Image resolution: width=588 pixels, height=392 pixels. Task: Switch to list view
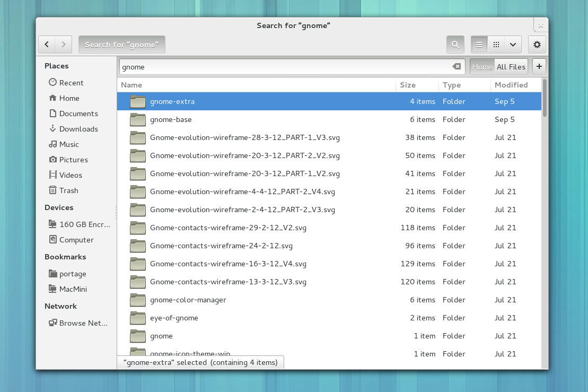click(x=479, y=45)
